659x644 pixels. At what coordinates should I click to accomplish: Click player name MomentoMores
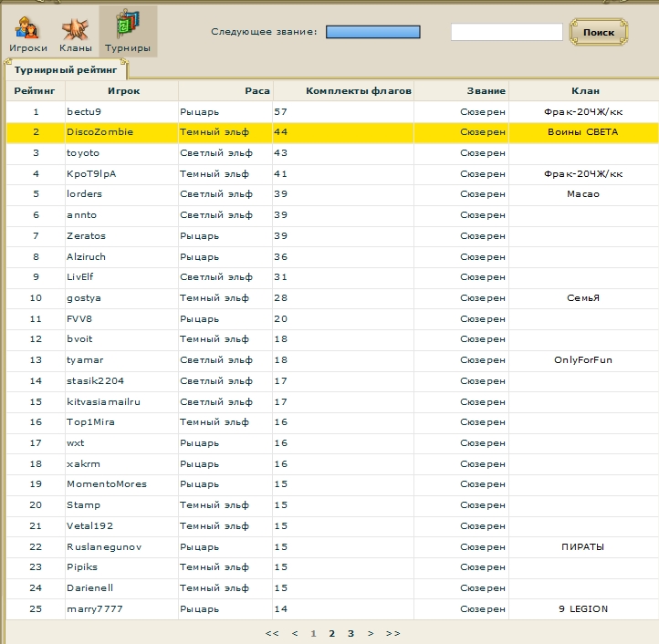107,484
